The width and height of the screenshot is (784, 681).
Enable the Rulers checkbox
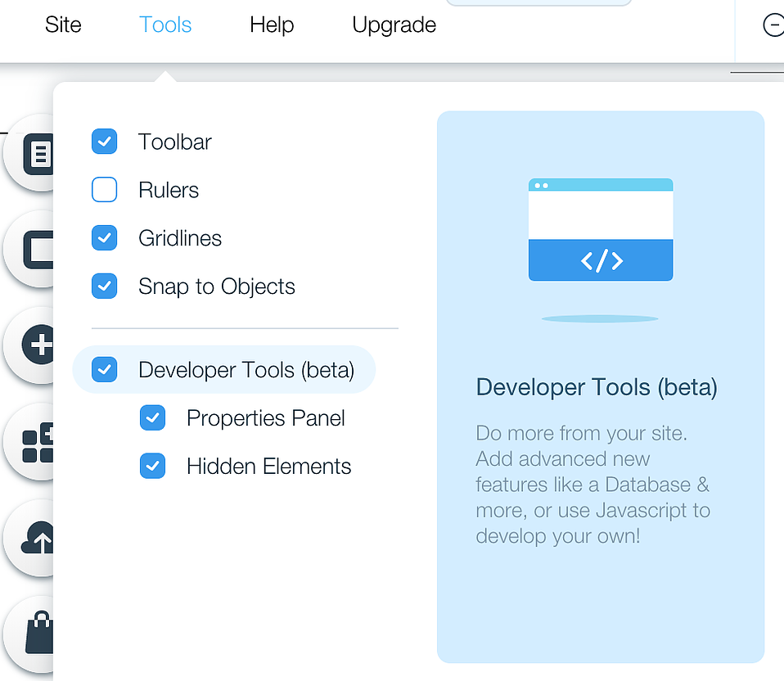(105, 190)
